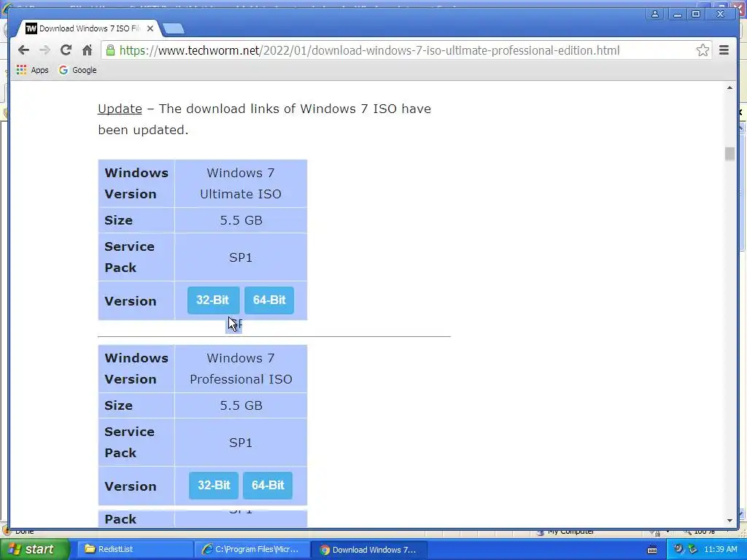
Task: Open a new tab with the blank tab button
Action: pos(174,29)
